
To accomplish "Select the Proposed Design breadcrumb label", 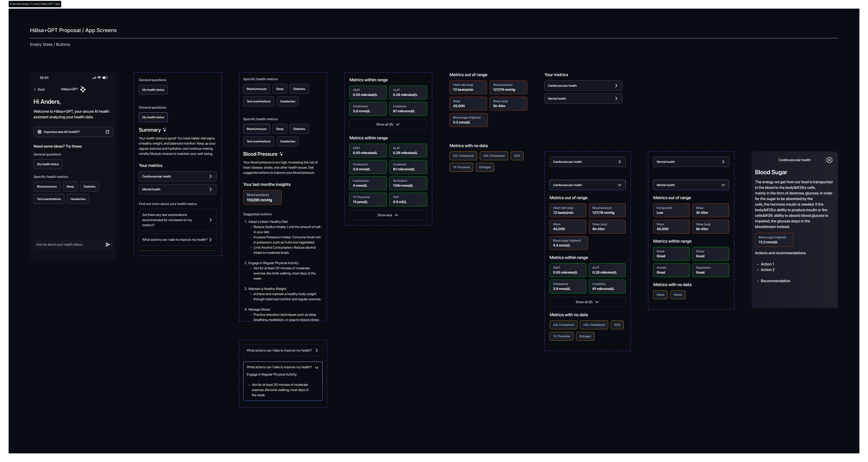I will tap(19, 4).
